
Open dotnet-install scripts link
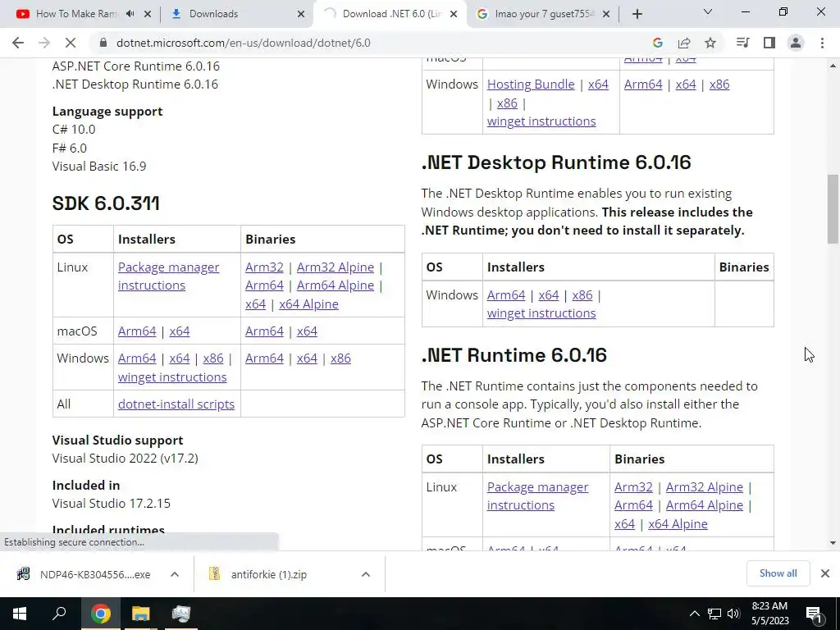pos(176,404)
